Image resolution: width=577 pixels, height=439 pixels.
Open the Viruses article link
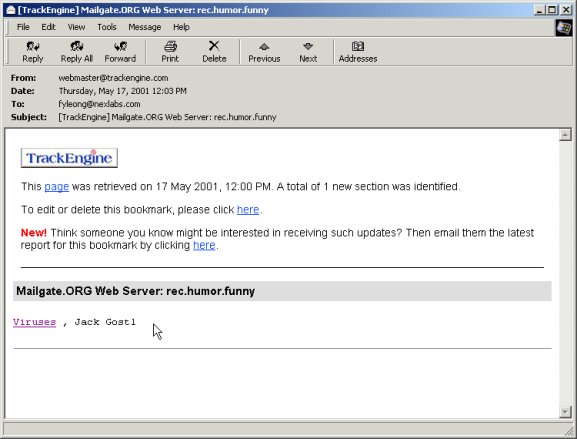pos(35,322)
